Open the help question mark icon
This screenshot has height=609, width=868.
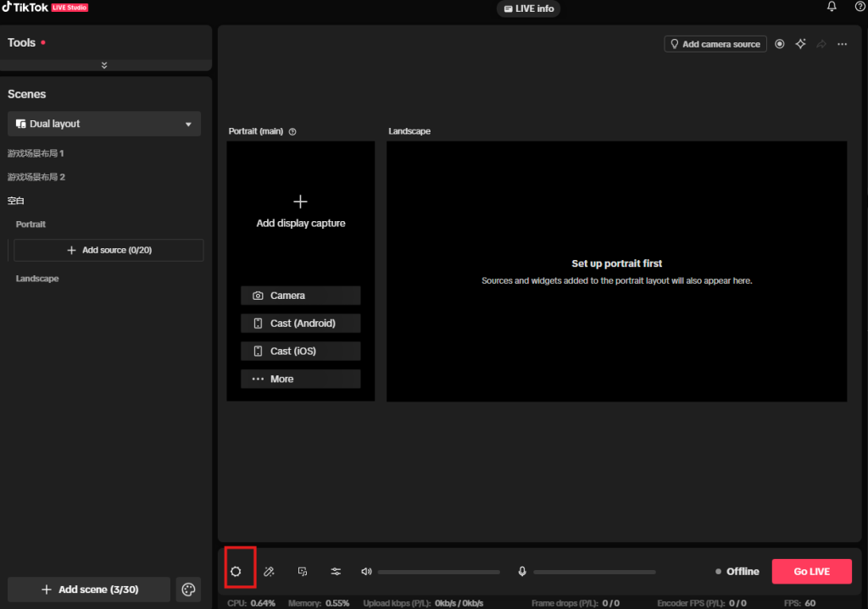click(860, 7)
